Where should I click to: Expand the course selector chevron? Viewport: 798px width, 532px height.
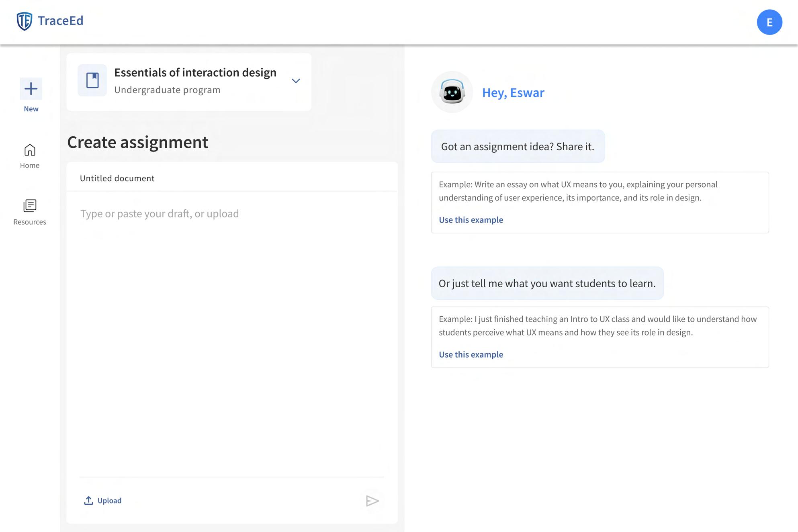point(296,81)
